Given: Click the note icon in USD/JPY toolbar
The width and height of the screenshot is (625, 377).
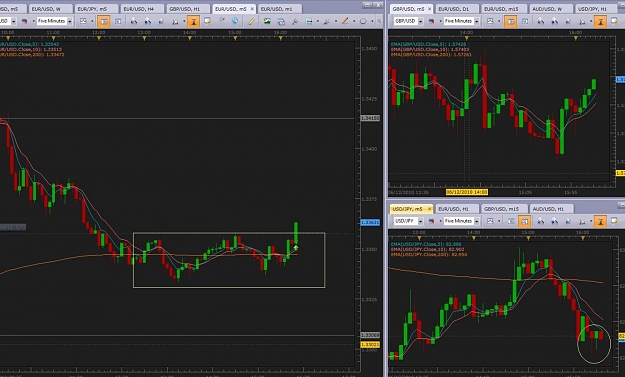Looking at the screenshot, I should pos(614,221).
